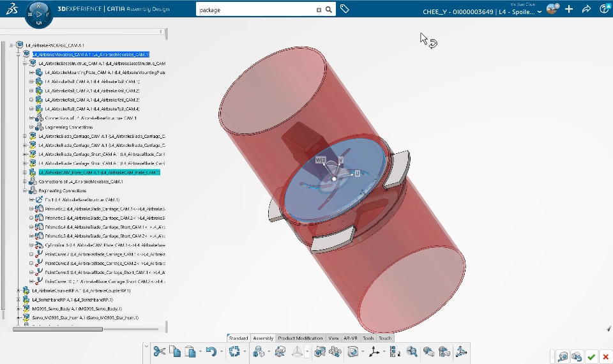Select L4_AirbrakeRail_CAM.2 in the tree
This screenshot has height=364, width=613.
click(x=92, y=91)
